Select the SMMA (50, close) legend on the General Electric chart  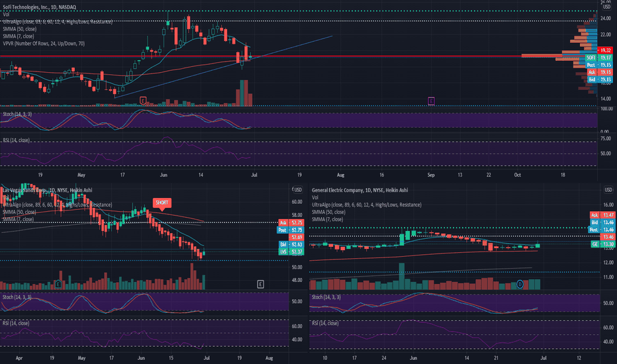328,212
